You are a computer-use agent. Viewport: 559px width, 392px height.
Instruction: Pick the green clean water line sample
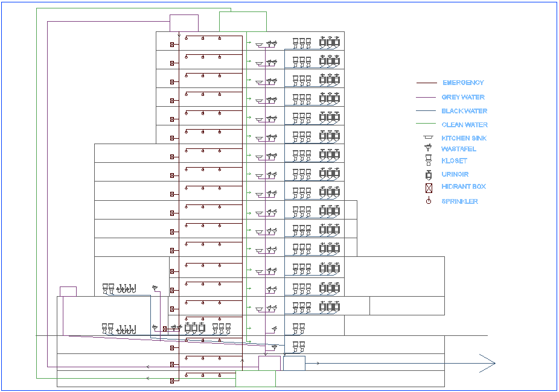[426, 125]
